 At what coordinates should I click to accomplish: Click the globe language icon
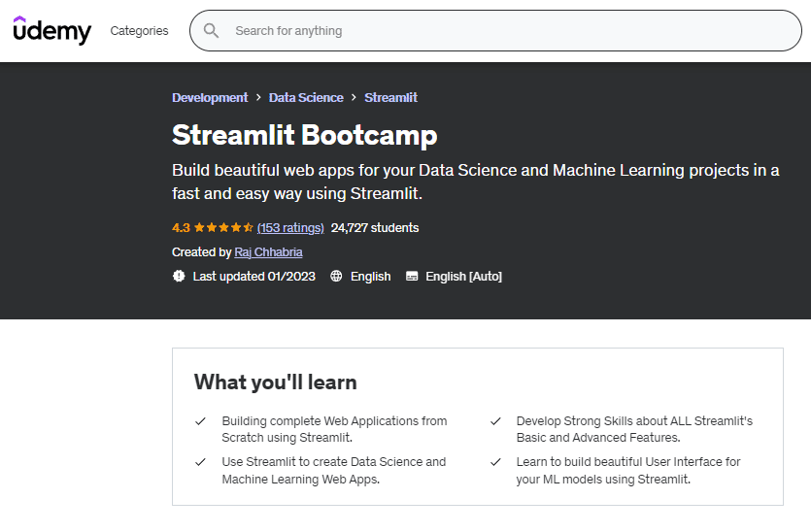336,277
